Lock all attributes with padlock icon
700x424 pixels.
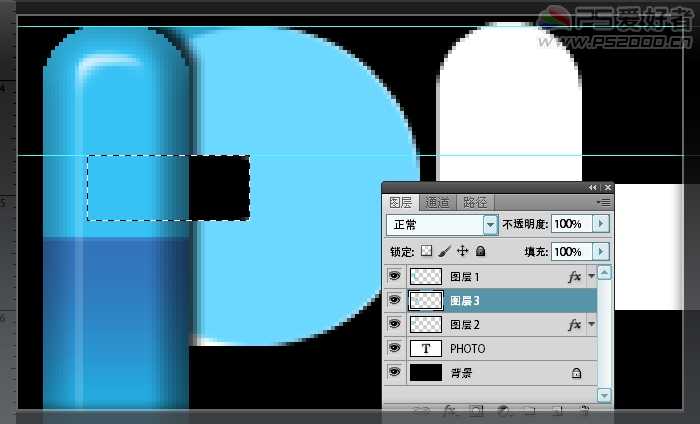(x=480, y=251)
